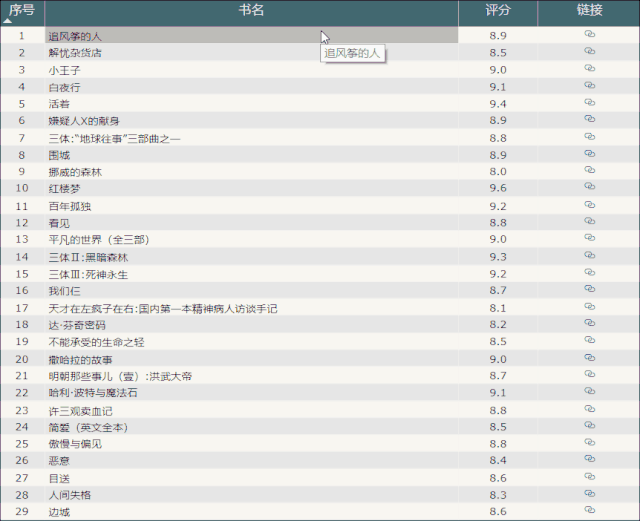Click the 9.4 rating for 活着
The height and width of the screenshot is (521, 640).
pos(498,104)
